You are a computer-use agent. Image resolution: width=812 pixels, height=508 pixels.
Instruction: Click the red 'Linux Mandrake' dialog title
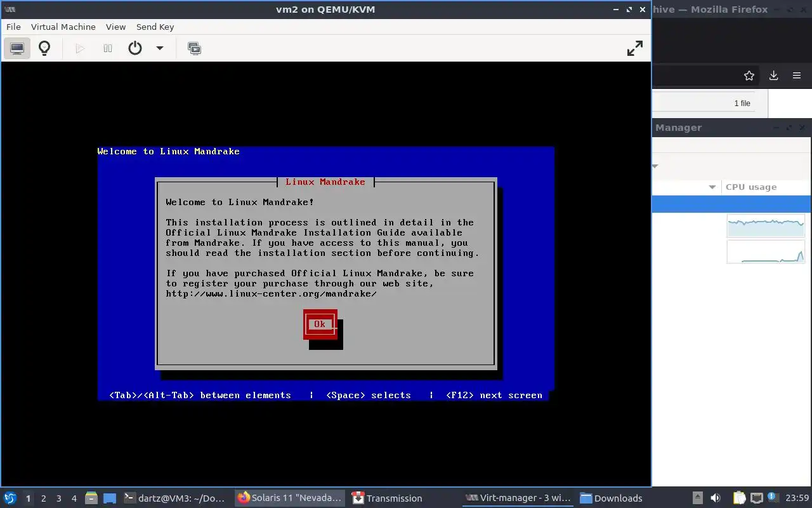[x=325, y=182]
